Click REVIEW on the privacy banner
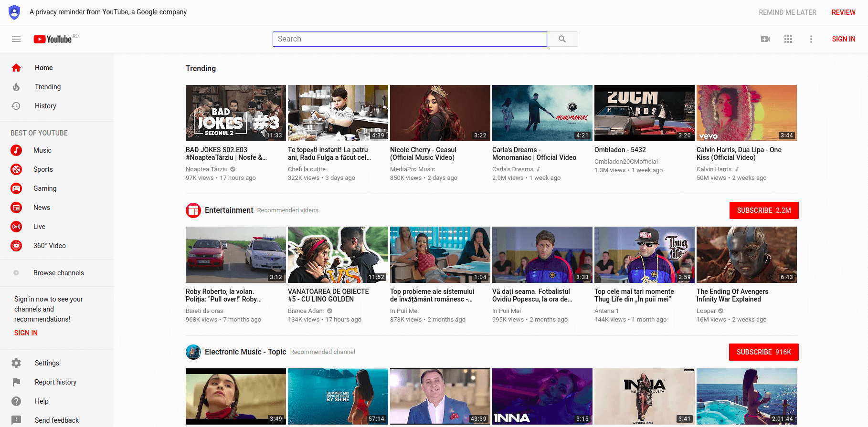The height and width of the screenshot is (427, 868). pos(844,12)
